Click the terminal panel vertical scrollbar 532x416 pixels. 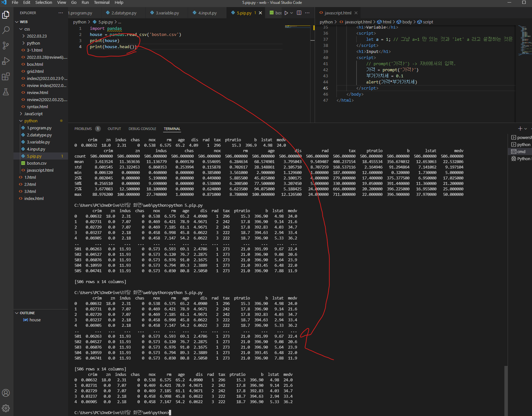(506, 391)
